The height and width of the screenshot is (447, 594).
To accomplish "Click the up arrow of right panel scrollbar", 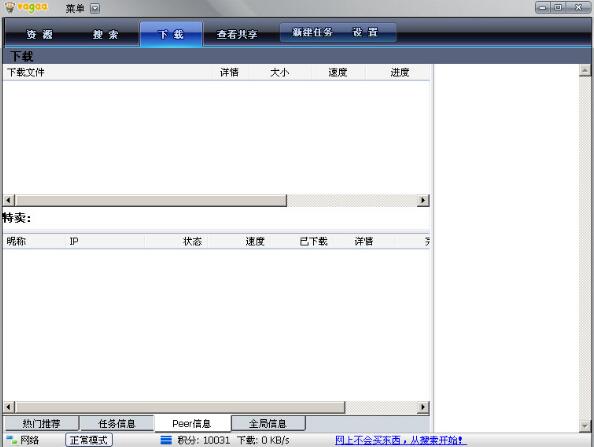I will click(585, 70).
